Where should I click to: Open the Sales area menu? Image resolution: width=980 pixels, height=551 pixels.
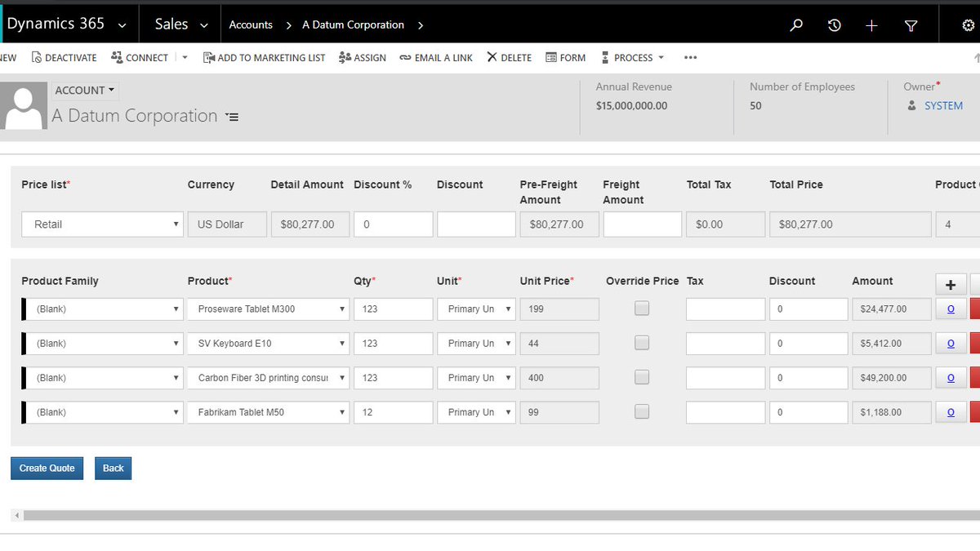[181, 24]
